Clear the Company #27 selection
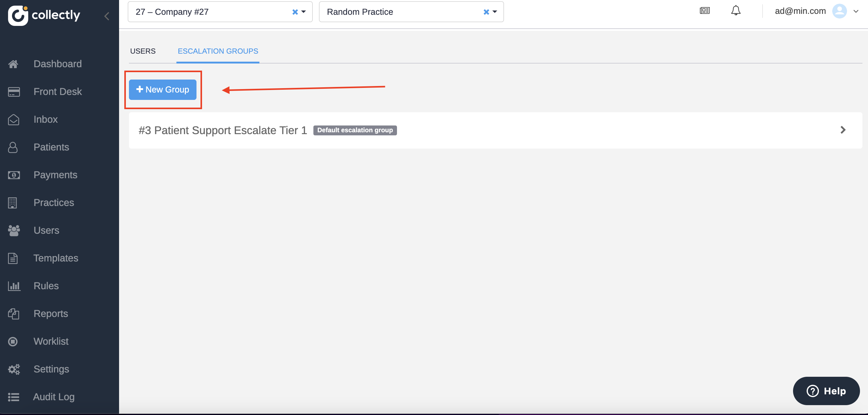 tap(295, 12)
